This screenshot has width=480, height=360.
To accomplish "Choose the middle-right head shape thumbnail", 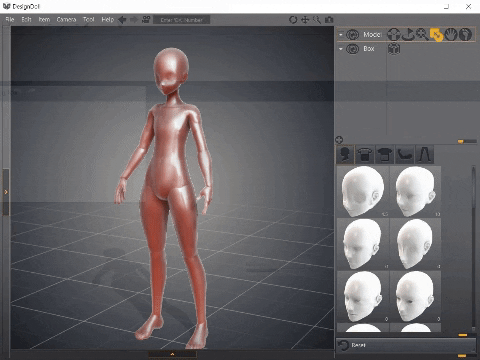I will (x=415, y=244).
